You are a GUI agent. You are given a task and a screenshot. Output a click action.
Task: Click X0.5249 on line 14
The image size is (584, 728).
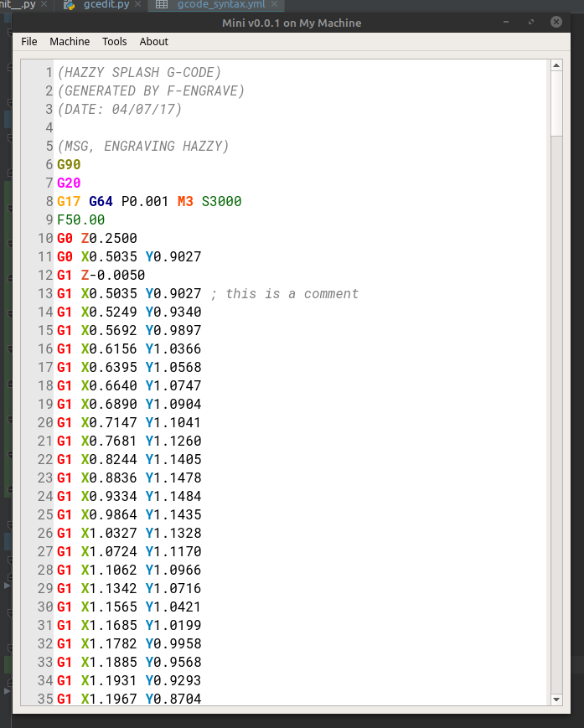109,312
